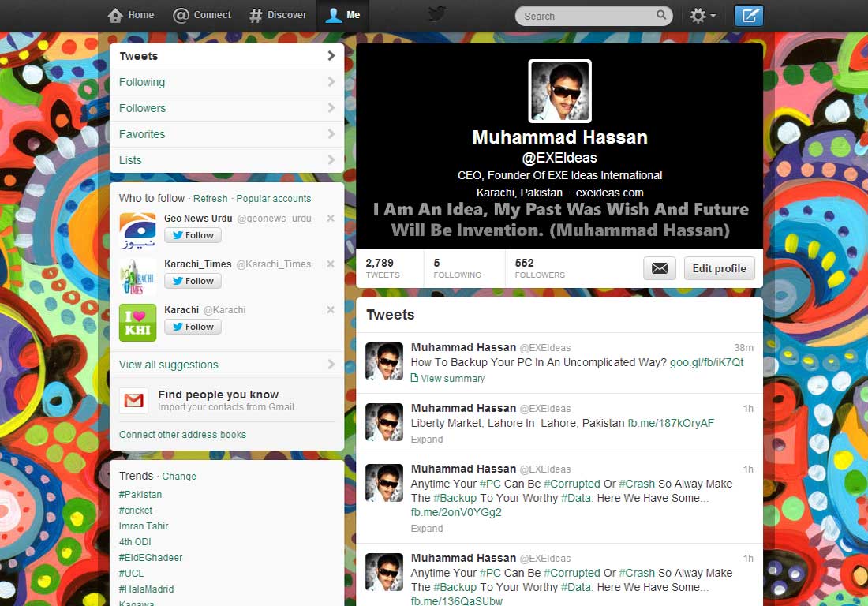868x606 pixels.
Task: Click the Gmail envelope icon
Action: 133,400
